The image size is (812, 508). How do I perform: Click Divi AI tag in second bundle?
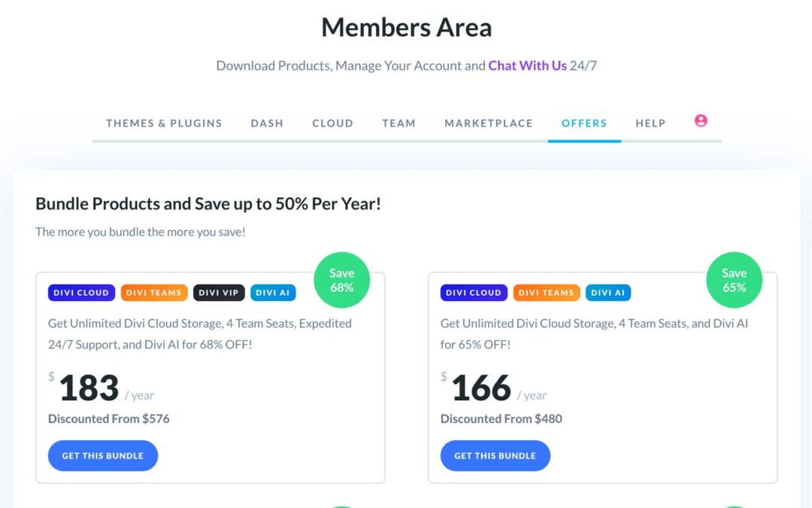click(608, 293)
